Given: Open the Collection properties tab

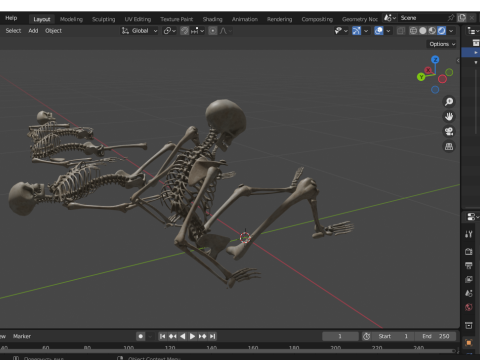Looking at the screenshot, I should click(469, 325).
